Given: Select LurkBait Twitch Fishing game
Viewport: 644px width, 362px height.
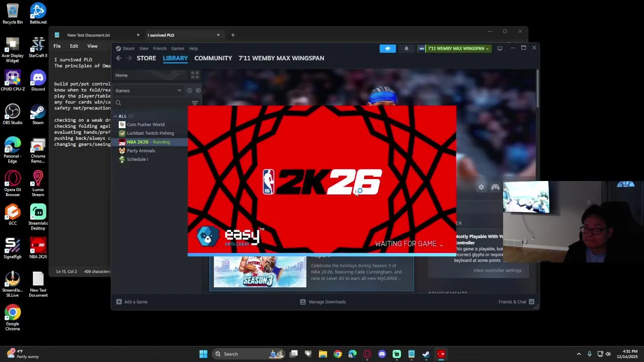Looking at the screenshot, I should (150, 133).
